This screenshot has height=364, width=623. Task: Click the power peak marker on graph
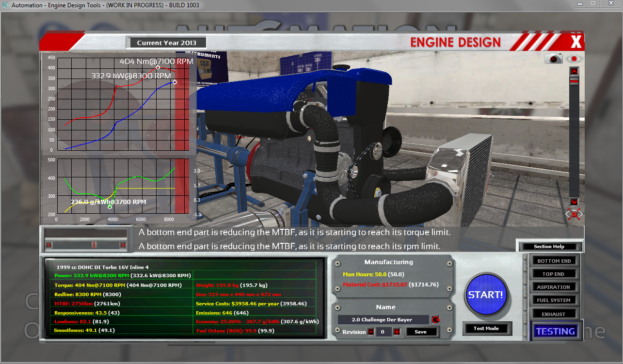[175, 82]
